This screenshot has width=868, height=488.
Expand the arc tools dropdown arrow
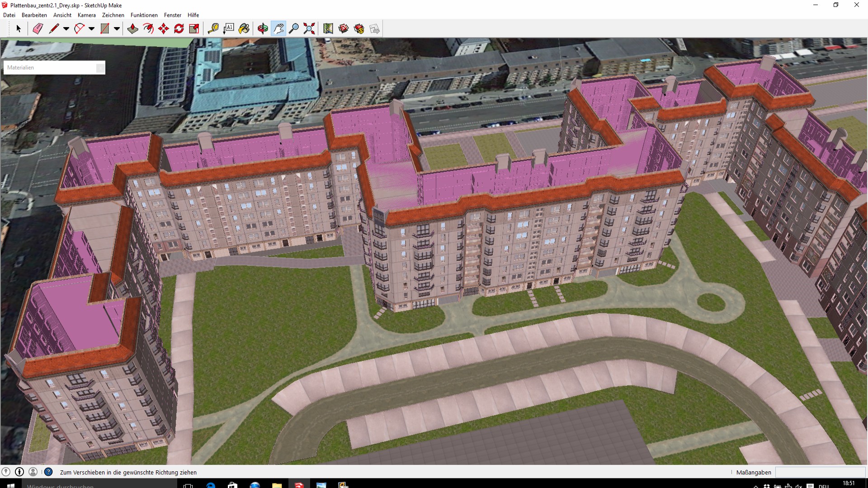(x=91, y=29)
